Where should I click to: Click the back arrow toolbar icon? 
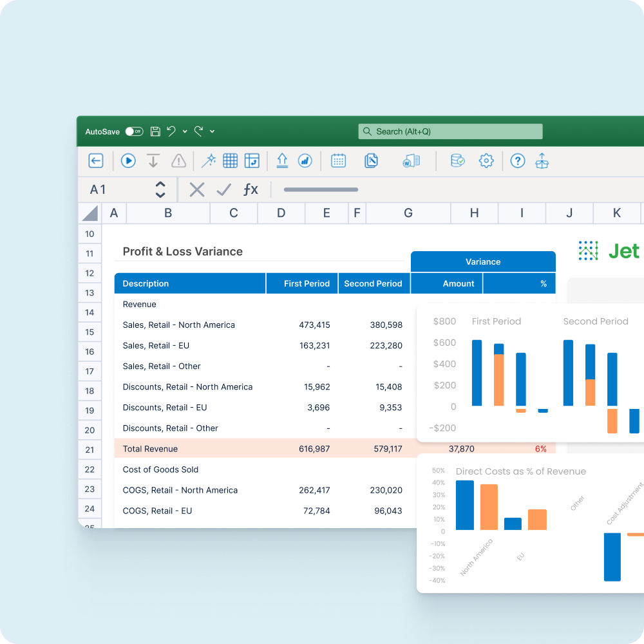click(x=96, y=161)
